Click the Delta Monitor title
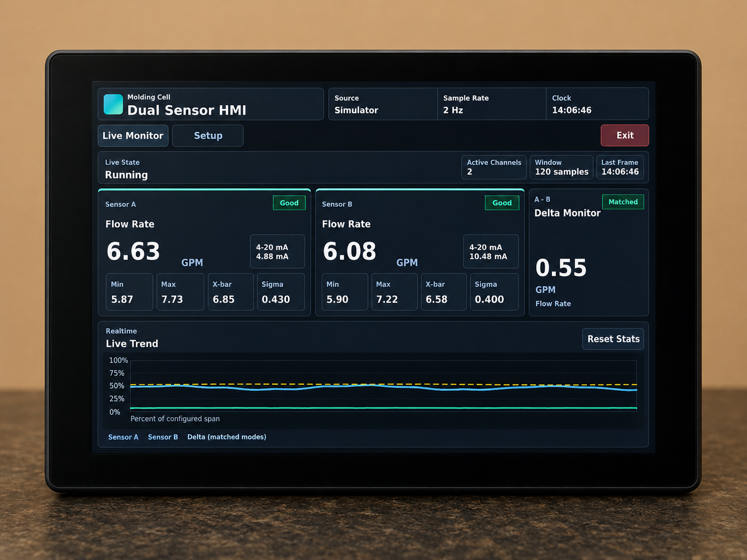This screenshot has width=747, height=560. 567,213
